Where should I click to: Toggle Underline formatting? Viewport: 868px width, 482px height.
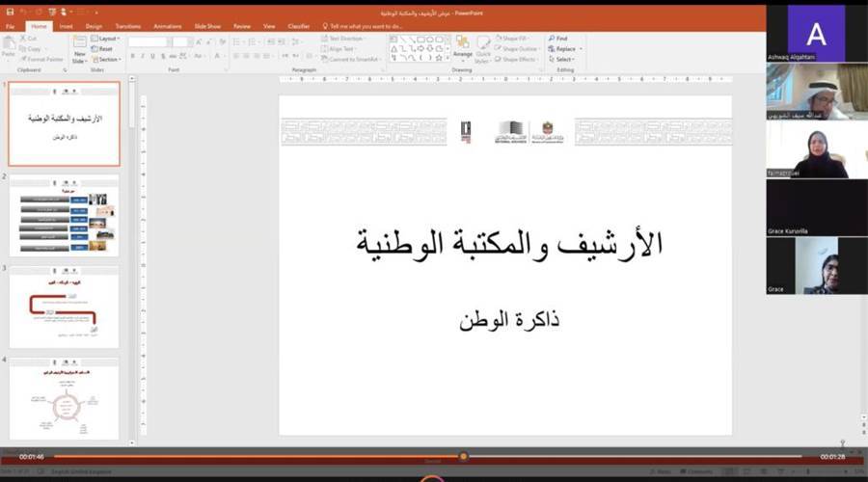pos(152,57)
